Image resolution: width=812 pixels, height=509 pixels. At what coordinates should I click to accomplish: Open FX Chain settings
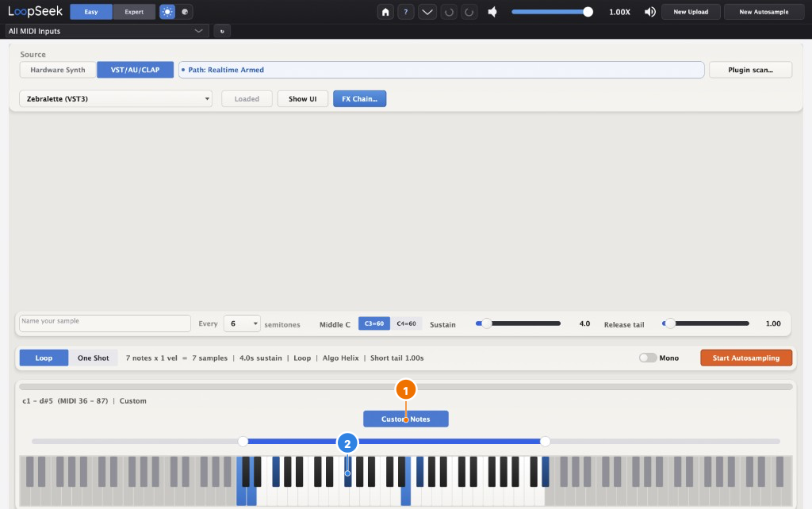coord(359,99)
